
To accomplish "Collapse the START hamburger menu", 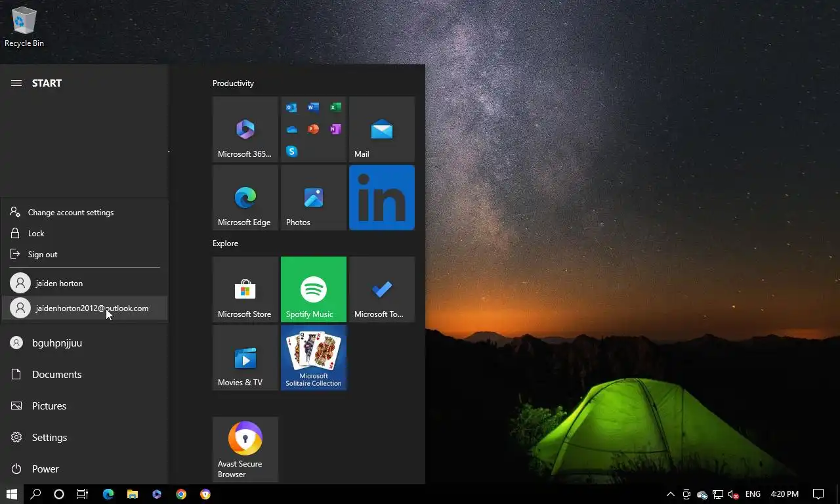I will click(16, 83).
